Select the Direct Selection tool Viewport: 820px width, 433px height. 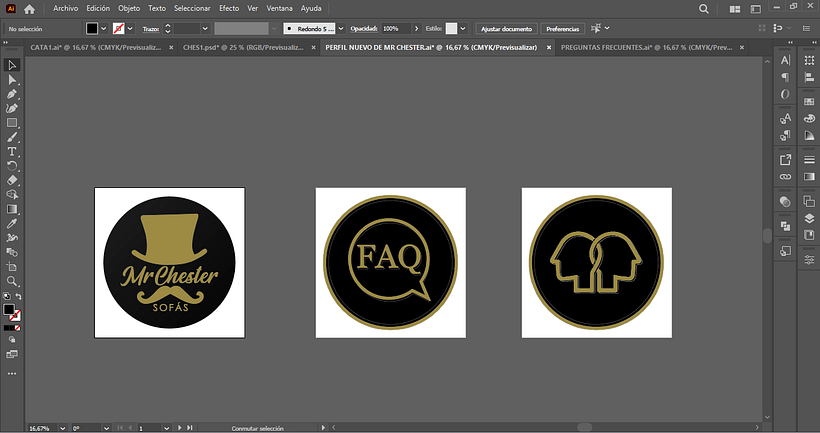click(12, 80)
